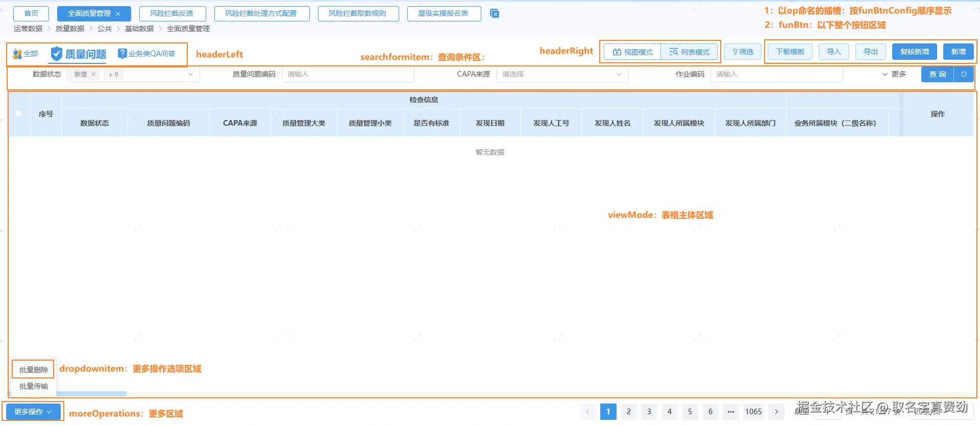Switch to 列表模式 view
980x426 pixels.
[689, 52]
